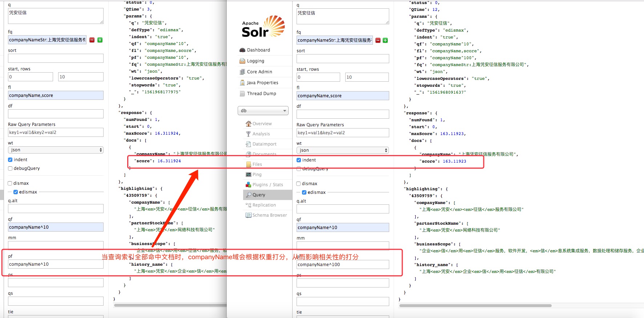Click pf field with companyName^100
This screenshot has width=644, height=318.
[343, 265]
